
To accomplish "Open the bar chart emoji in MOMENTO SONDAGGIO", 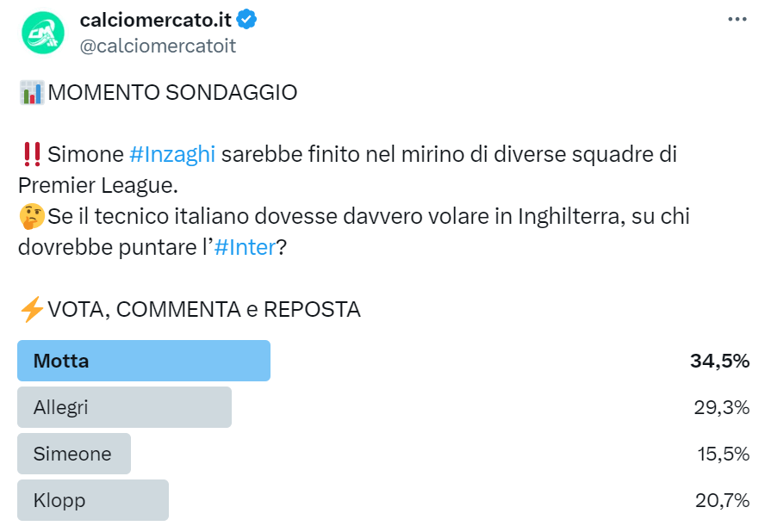I will click(x=31, y=90).
